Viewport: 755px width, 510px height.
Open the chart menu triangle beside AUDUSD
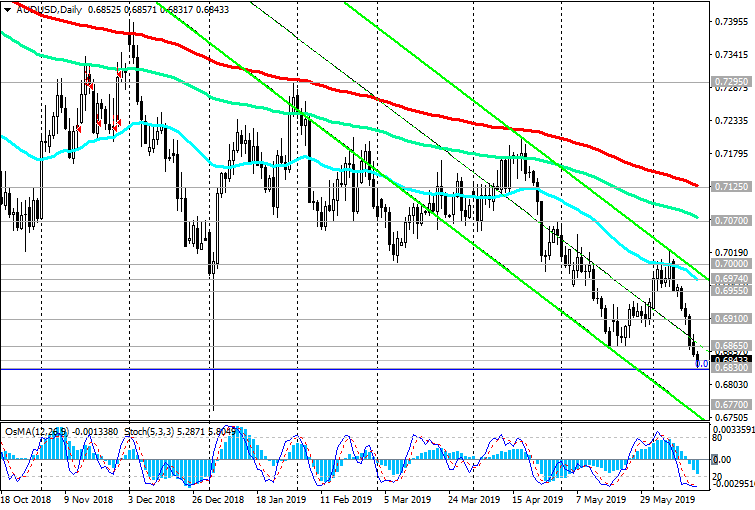coord(7,10)
